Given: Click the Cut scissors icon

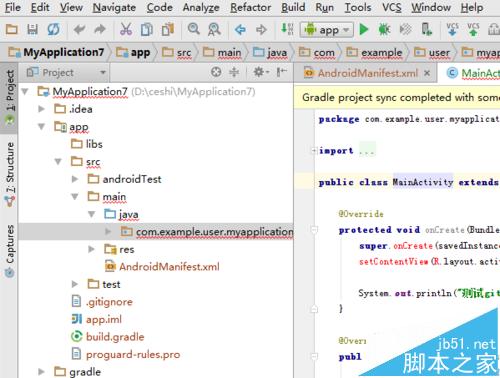Looking at the screenshot, I should coord(126,30).
